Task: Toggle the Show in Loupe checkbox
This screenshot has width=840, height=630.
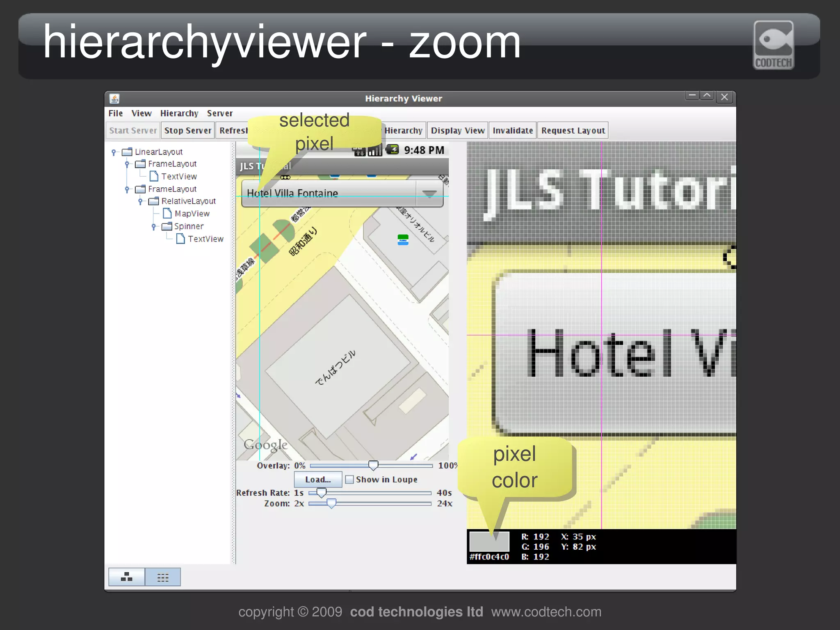Action: (349, 480)
